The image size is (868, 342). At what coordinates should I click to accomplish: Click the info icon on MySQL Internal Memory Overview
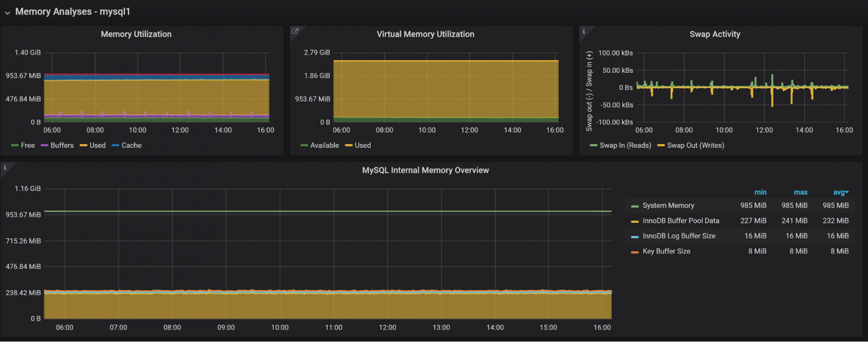5,166
